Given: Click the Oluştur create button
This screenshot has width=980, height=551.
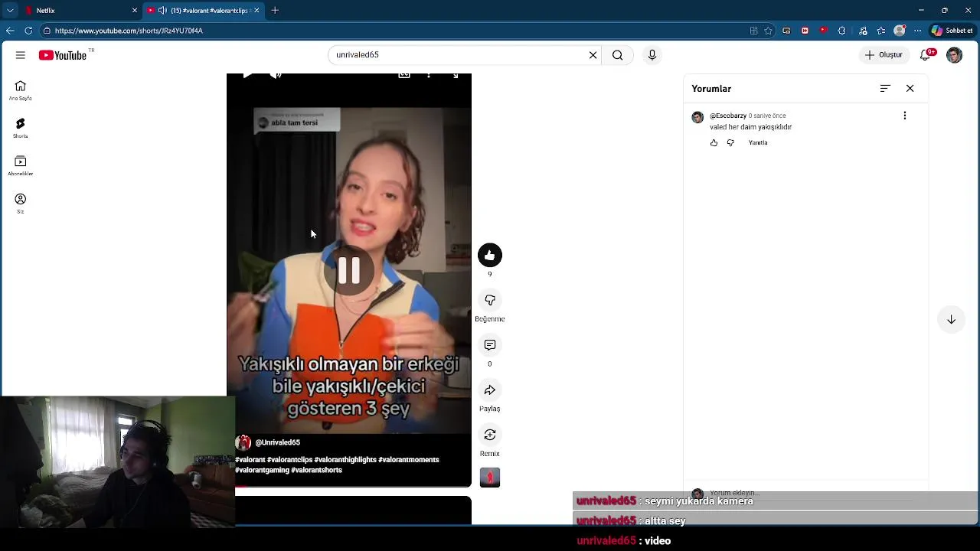Looking at the screenshot, I should [884, 55].
